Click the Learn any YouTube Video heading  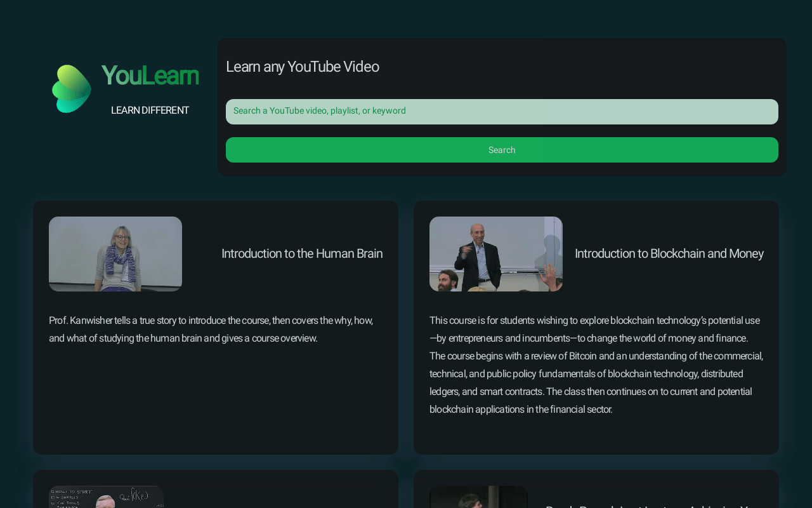pos(303,67)
